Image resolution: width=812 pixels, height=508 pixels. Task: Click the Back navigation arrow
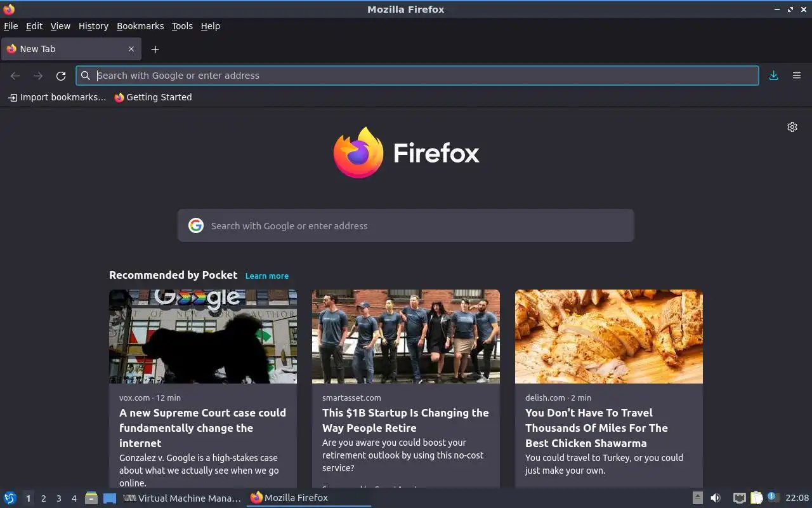click(x=15, y=76)
